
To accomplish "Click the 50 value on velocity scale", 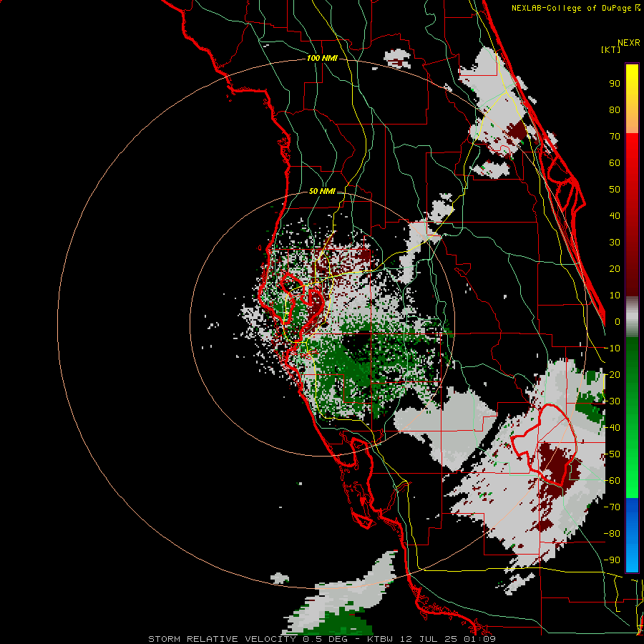I will [615, 190].
